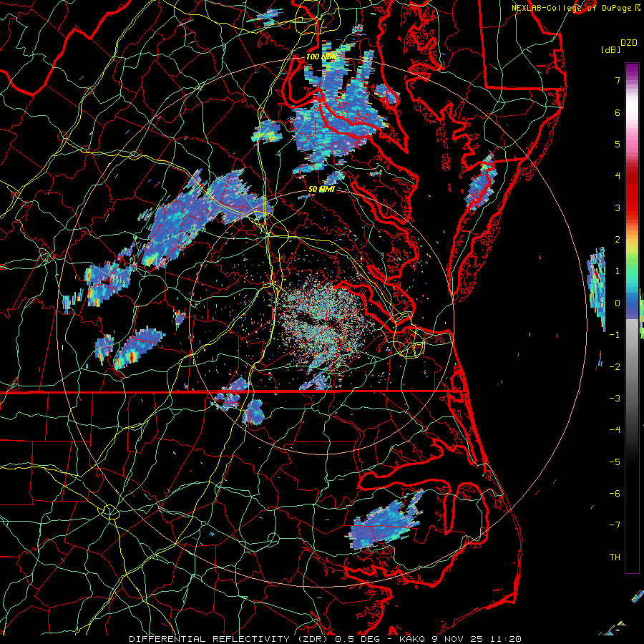Click the 50 NMI range ring label
Viewport: 644px width, 644px height.
[x=321, y=189]
